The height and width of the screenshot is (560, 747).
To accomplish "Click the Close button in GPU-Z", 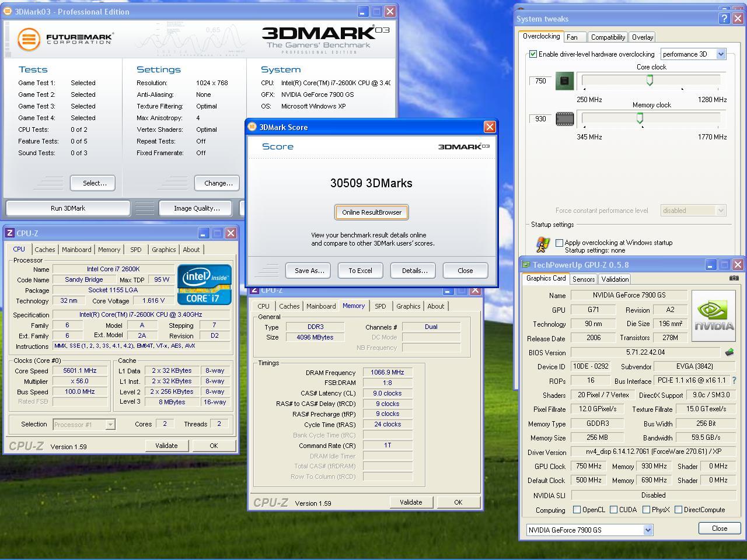I will 719,528.
